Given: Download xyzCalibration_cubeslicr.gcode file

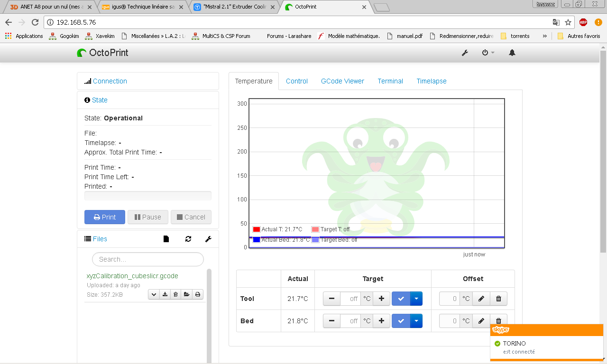Looking at the screenshot, I should [165, 294].
